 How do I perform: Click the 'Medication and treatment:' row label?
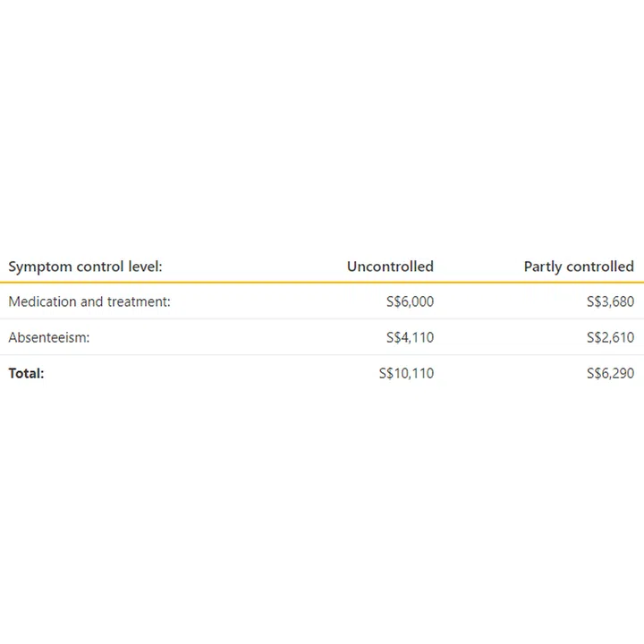point(89,301)
